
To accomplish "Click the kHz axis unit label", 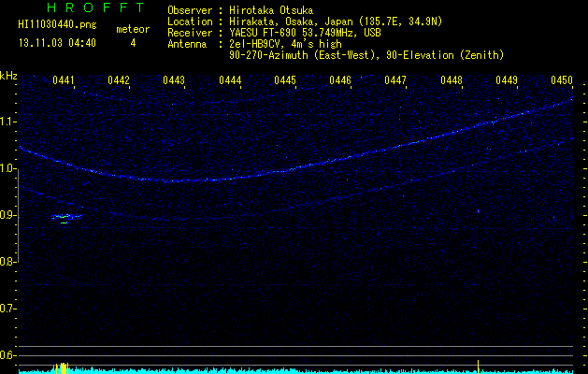I will pyautogui.click(x=8, y=76).
